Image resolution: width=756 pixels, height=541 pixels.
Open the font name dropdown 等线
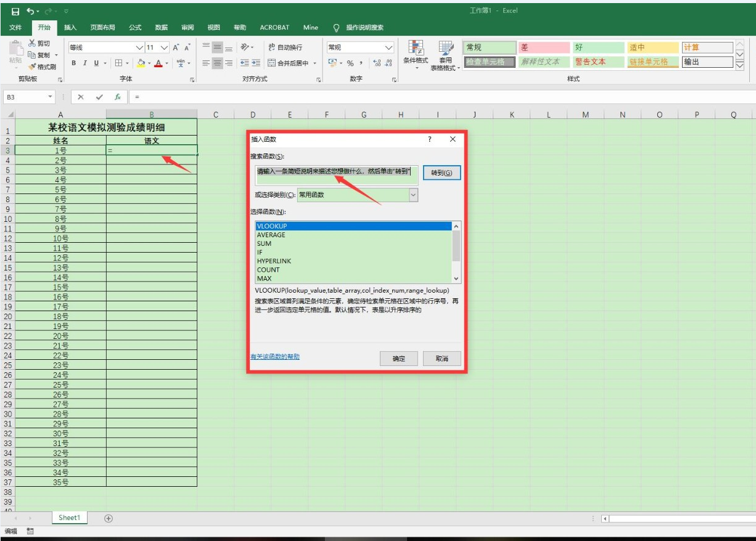139,47
